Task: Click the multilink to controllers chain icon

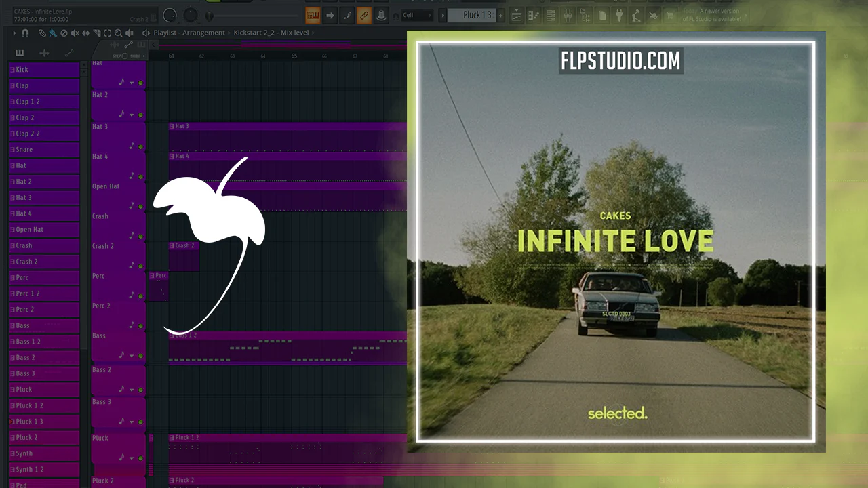Action: [x=364, y=15]
